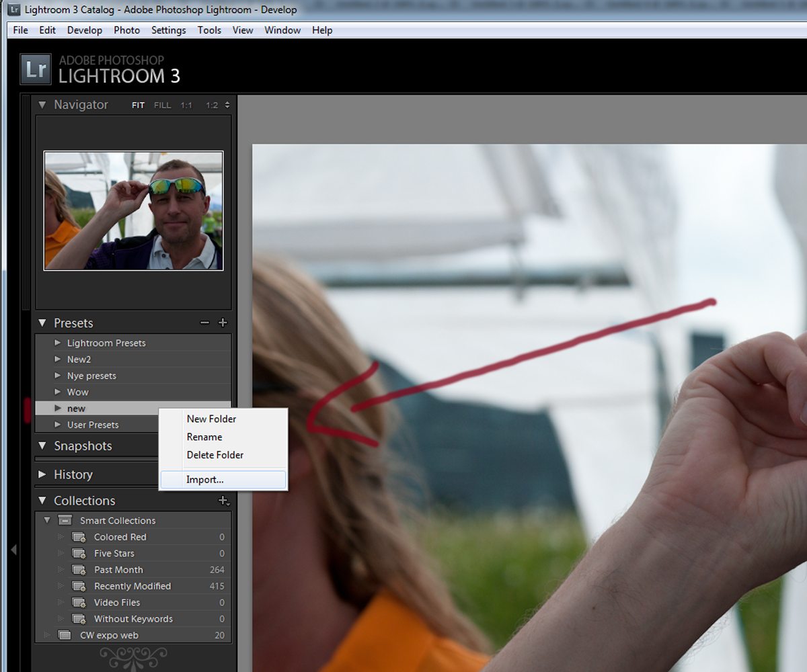Click the Recently Modified count 415
The image size is (807, 672).
(217, 586)
